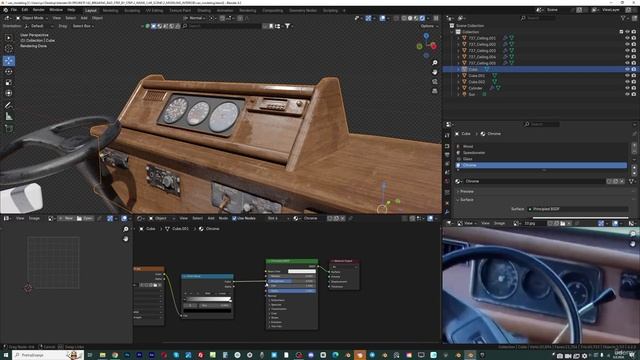Screen dimensions: 640x360
Task: Open the Slot 4 dropdown in node editor
Action: point(278,218)
